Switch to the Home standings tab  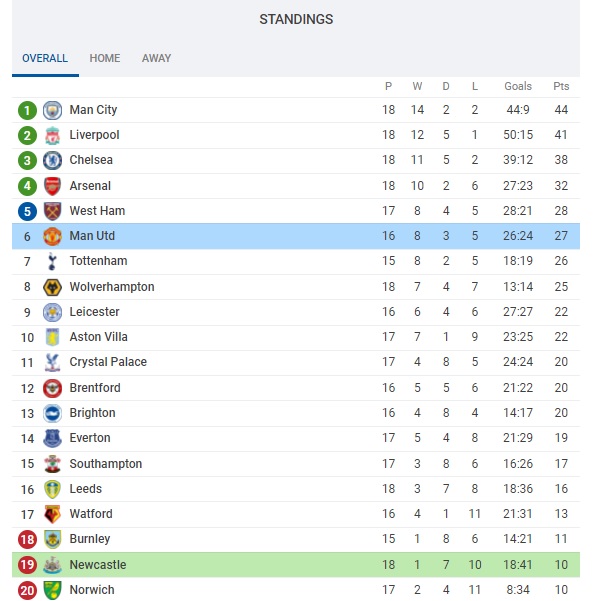(x=105, y=58)
